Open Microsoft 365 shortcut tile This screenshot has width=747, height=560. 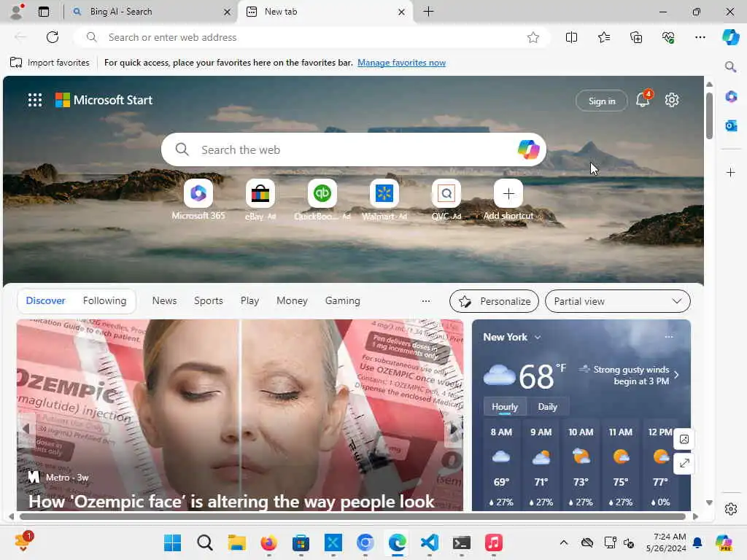(x=198, y=193)
